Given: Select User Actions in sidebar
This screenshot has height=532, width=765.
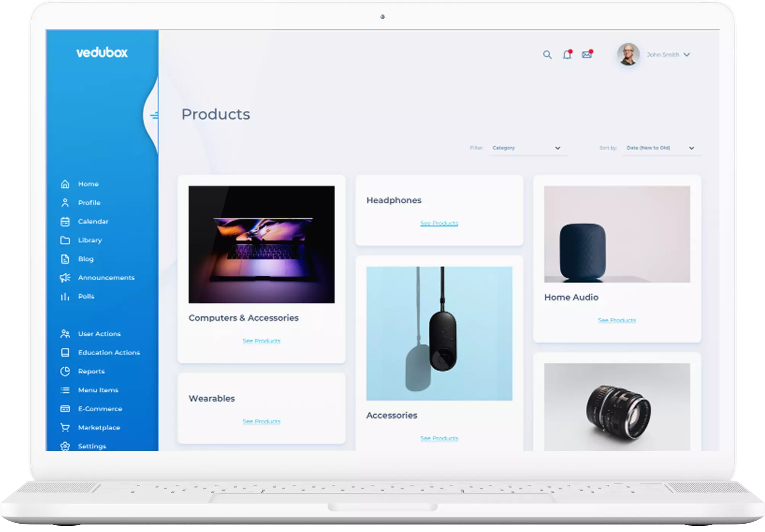Looking at the screenshot, I should tap(99, 334).
